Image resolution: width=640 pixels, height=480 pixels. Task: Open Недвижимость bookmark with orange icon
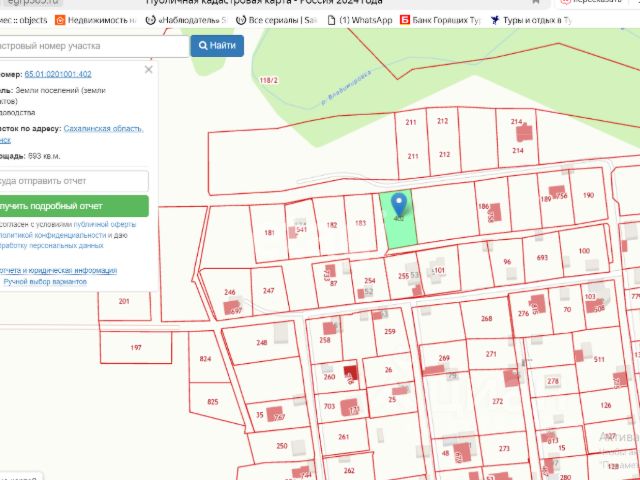96,20
